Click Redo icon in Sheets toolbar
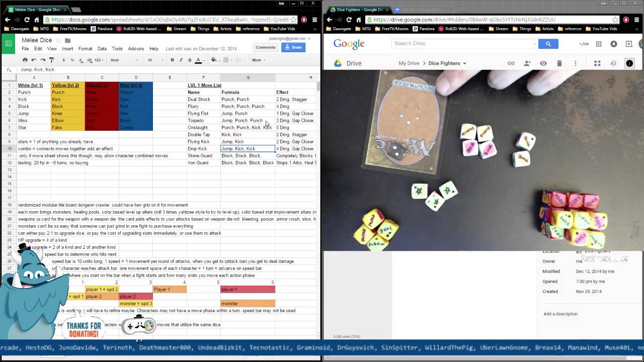The width and height of the screenshot is (644, 362). 42,60
